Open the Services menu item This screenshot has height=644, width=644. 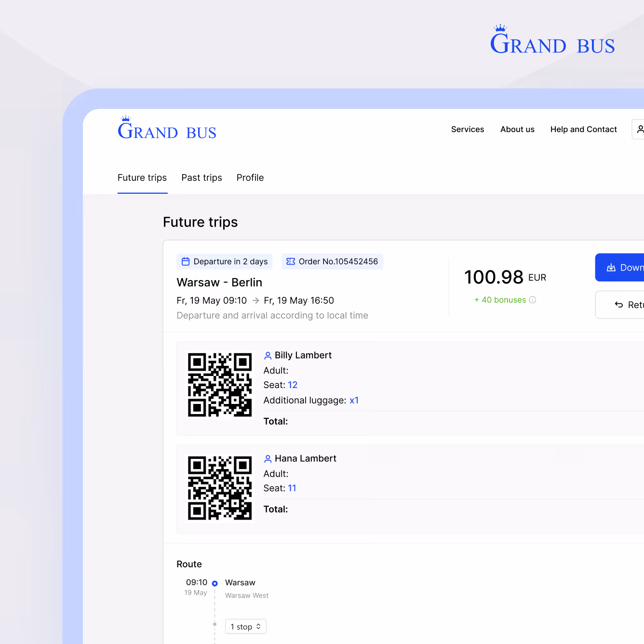coord(468,129)
